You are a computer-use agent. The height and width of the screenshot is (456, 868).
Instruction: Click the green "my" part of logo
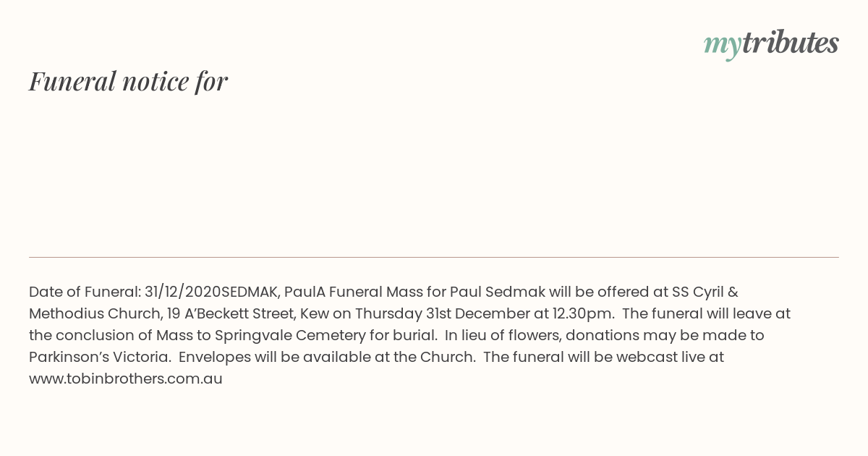point(723,46)
